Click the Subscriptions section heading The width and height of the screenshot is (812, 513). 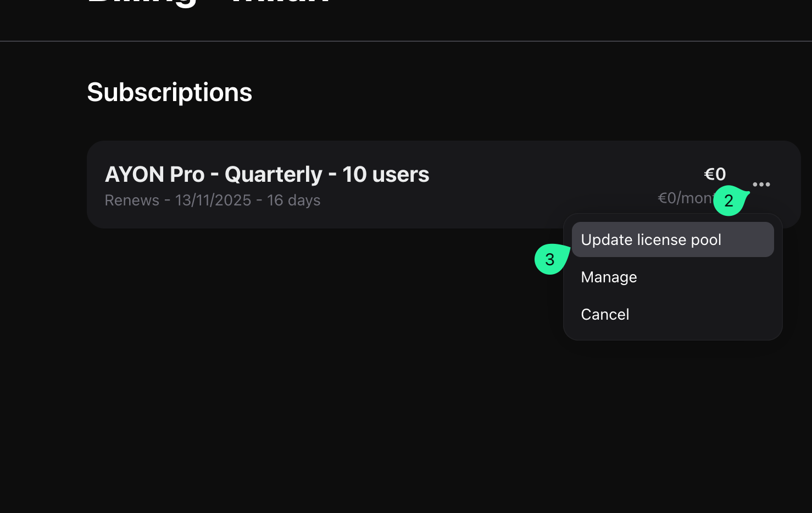169,92
